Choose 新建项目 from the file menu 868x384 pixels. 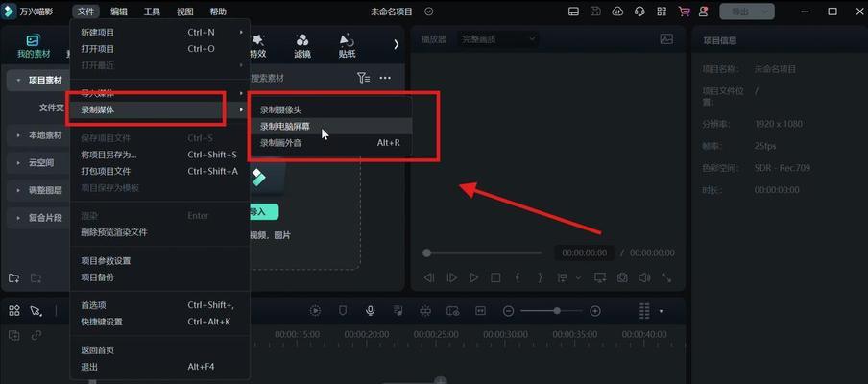coord(160,32)
